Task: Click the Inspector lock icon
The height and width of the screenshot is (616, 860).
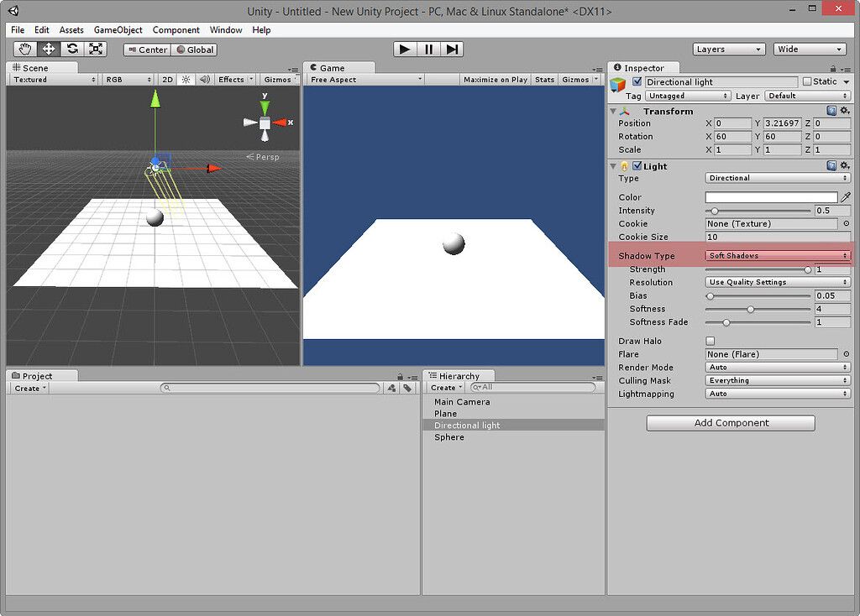Action: point(833,69)
